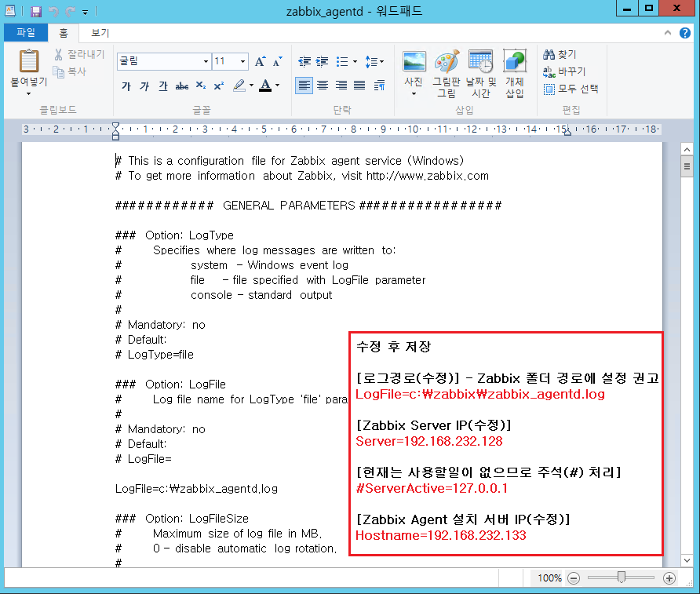Click the WordPad application icon in title bar
This screenshot has height=594, width=700.
(x=10, y=11)
